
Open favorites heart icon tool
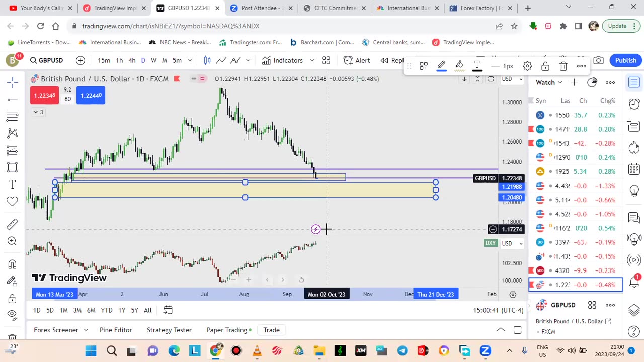pyautogui.click(x=13, y=201)
